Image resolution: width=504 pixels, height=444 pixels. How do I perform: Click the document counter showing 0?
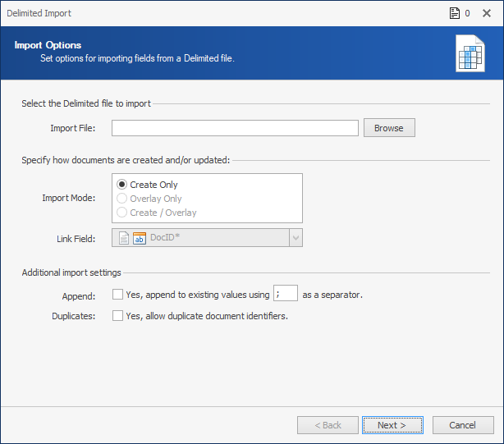pyautogui.click(x=467, y=13)
